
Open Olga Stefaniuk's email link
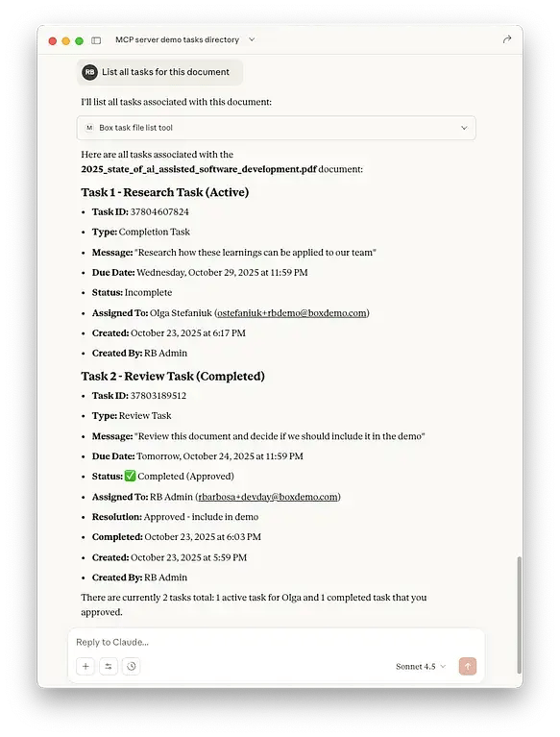point(291,313)
